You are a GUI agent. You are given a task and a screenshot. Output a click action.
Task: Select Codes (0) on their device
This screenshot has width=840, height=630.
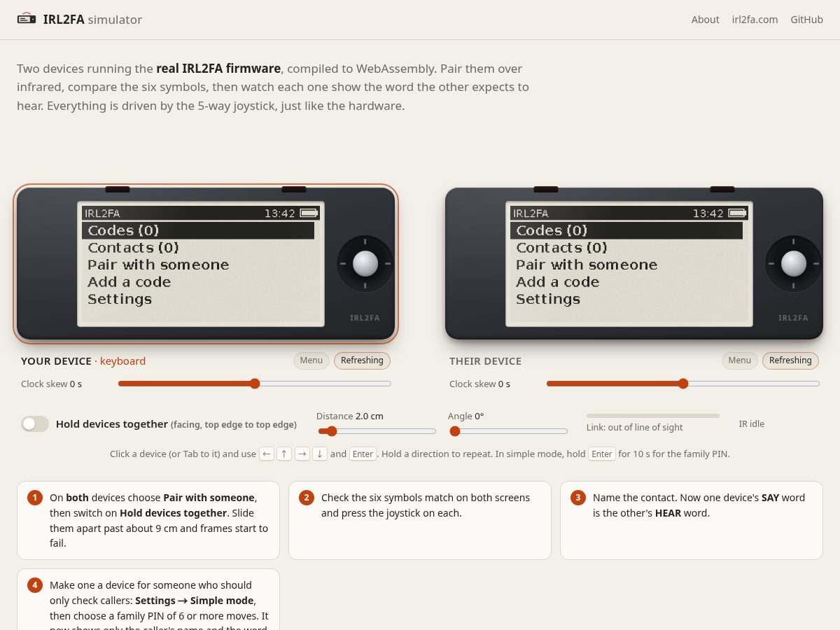[x=626, y=230]
